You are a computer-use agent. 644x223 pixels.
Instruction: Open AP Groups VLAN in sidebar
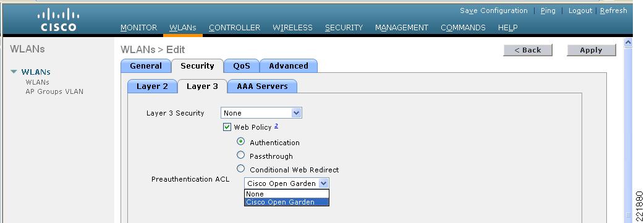pos(54,91)
